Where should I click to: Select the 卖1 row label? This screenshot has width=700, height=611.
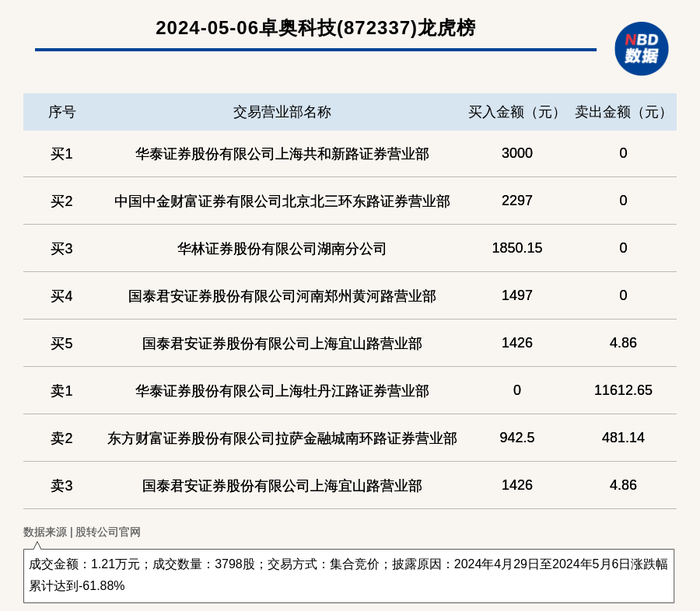click(x=61, y=390)
